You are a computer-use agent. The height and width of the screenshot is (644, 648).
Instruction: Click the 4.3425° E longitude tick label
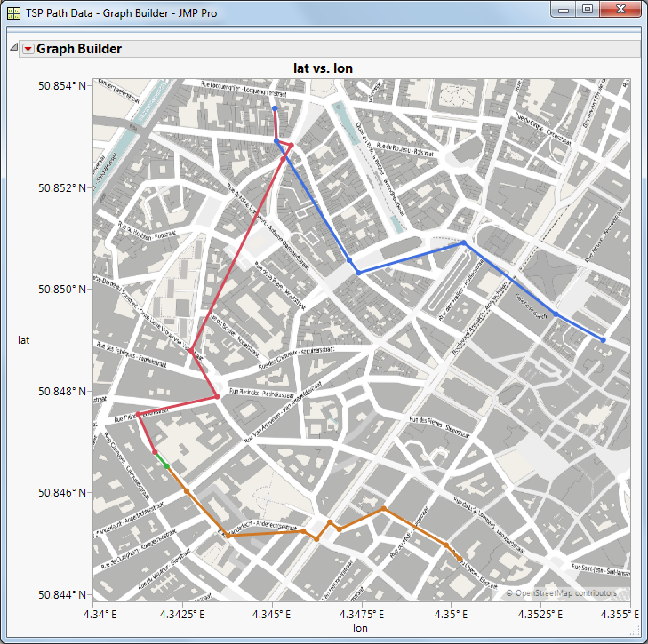[x=182, y=615]
